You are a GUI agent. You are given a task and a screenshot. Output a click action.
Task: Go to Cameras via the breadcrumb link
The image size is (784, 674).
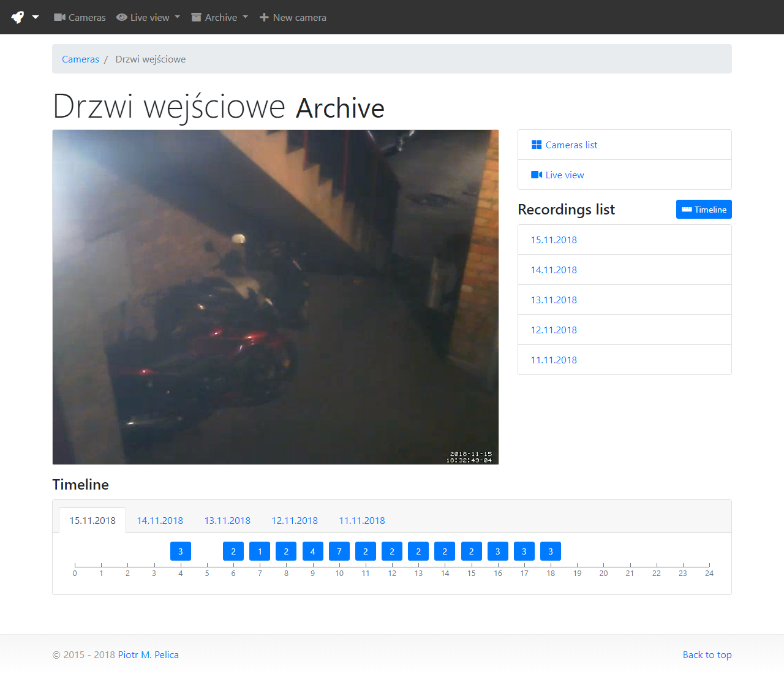click(80, 59)
